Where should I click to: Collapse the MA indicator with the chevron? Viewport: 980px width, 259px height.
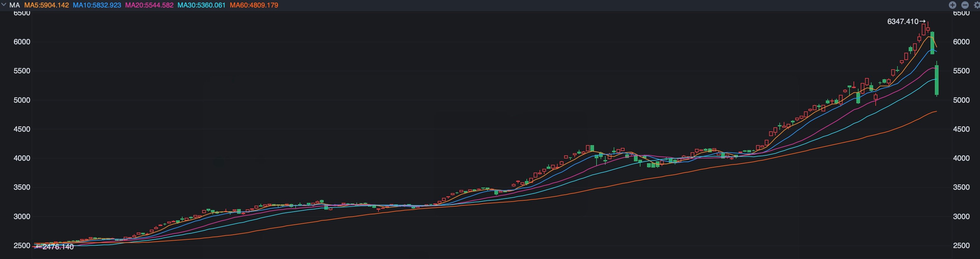pyautogui.click(x=4, y=5)
